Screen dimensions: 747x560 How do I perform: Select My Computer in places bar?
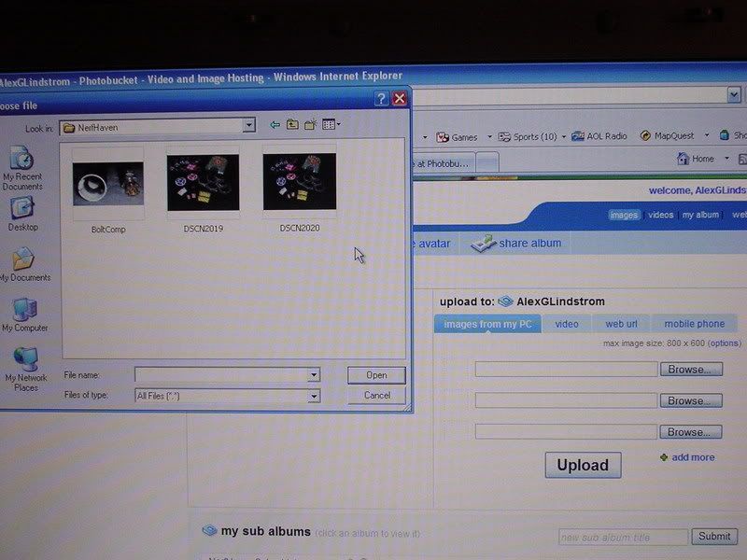pyautogui.click(x=25, y=313)
